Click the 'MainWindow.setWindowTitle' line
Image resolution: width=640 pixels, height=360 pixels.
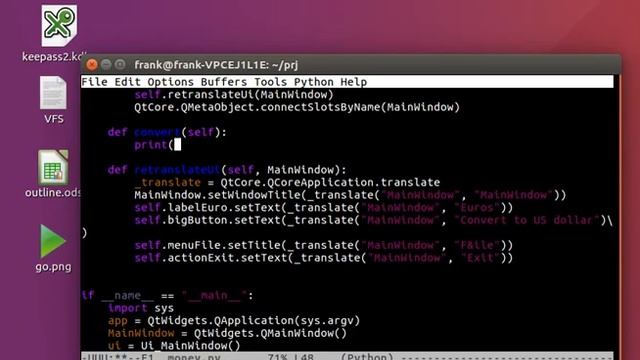coord(350,195)
